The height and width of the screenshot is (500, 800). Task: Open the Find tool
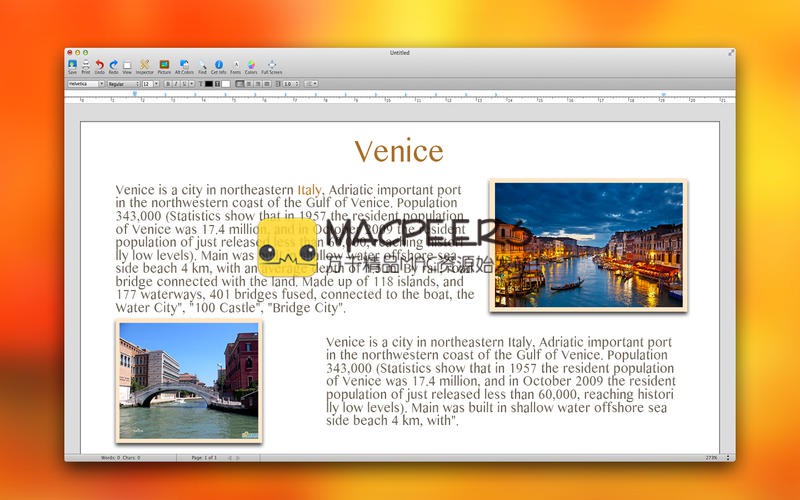pyautogui.click(x=202, y=65)
